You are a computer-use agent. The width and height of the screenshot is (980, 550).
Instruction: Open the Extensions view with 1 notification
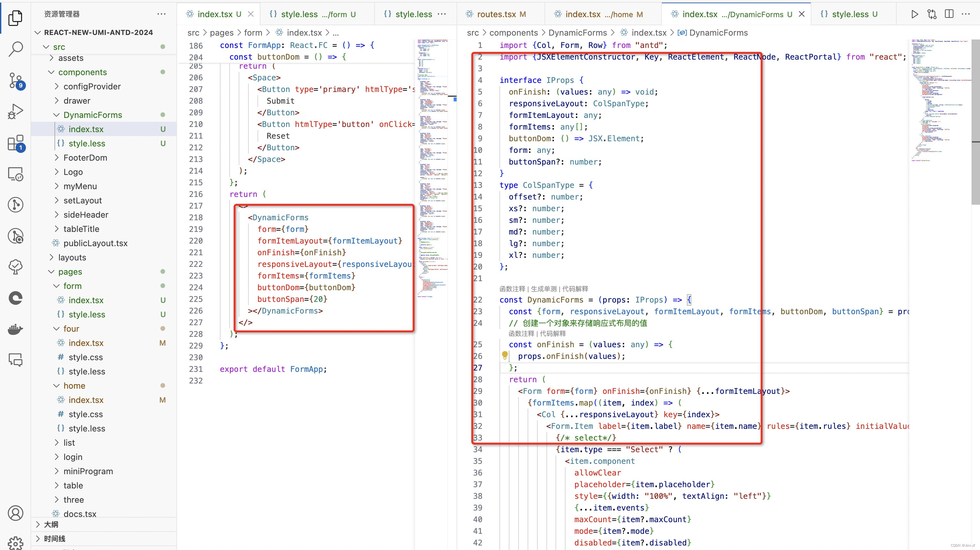(16, 143)
